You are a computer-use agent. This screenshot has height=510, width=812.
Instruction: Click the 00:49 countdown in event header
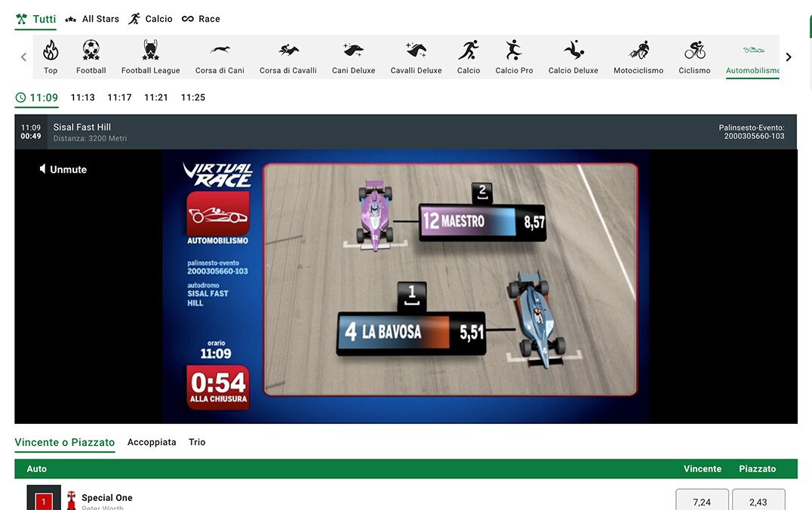point(31,136)
